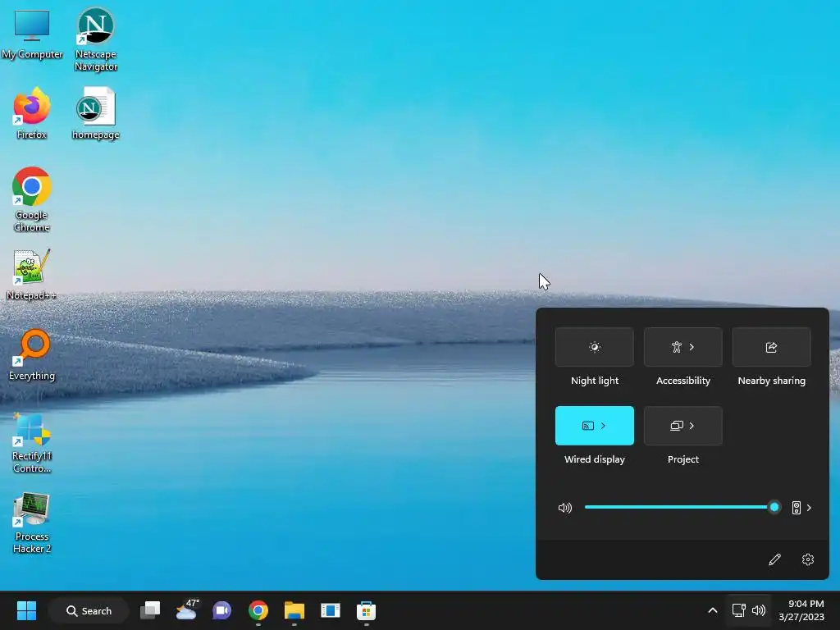Expand Project options chevron
Viewport: 840px width, 630px height.
[692, 426]
